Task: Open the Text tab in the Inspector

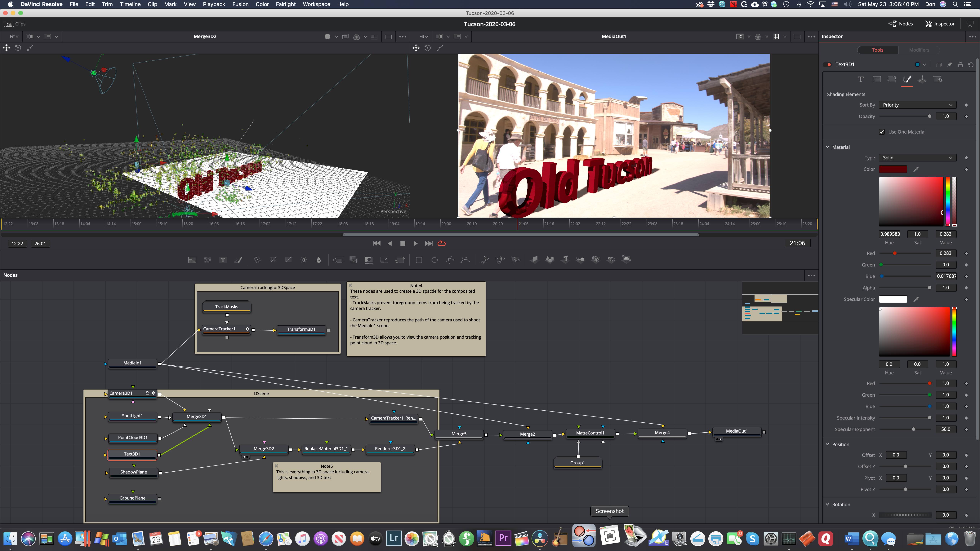Action: pos(861,79)
